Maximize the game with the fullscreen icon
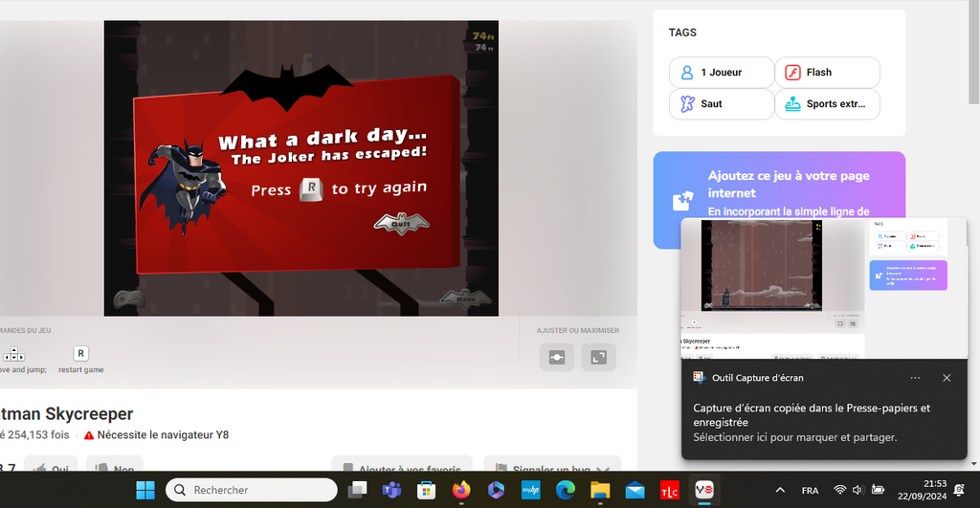 [x=599, y=358]
